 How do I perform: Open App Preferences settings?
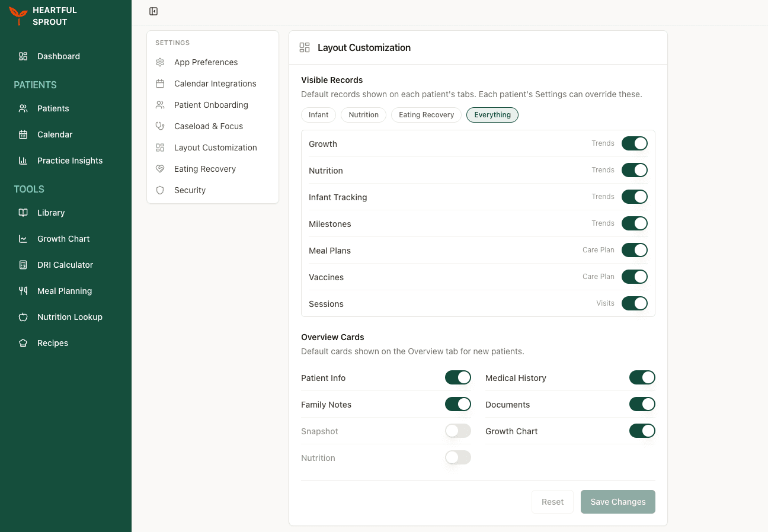point(213,62)
